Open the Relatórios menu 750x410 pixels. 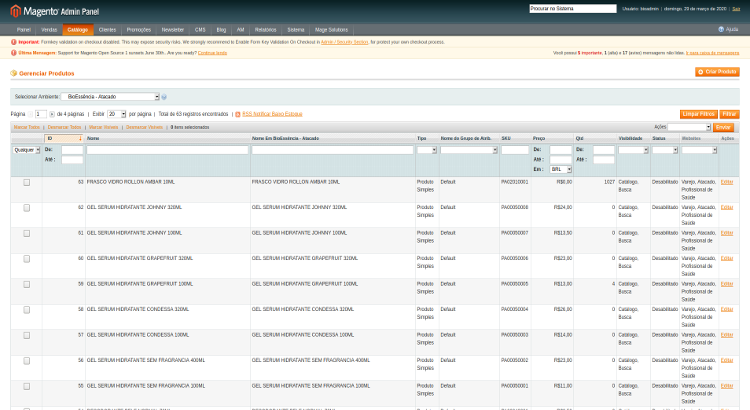pyautogui.click(x=265, y=30)
